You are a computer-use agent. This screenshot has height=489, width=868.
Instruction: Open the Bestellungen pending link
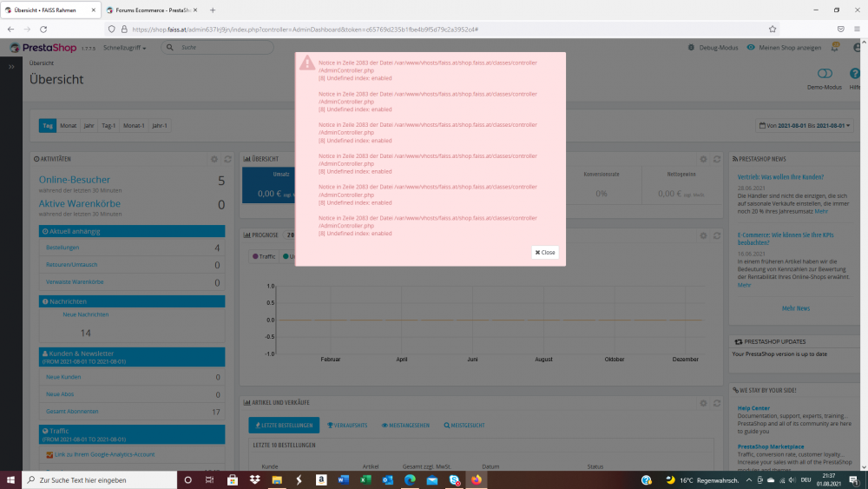pos(62,248)
